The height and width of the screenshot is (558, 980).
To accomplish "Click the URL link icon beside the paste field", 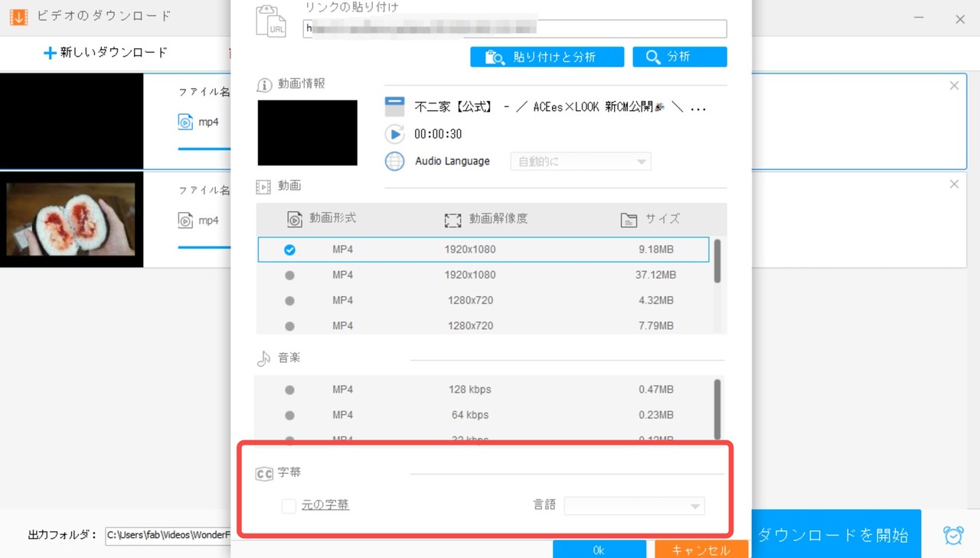I will 271,19.
